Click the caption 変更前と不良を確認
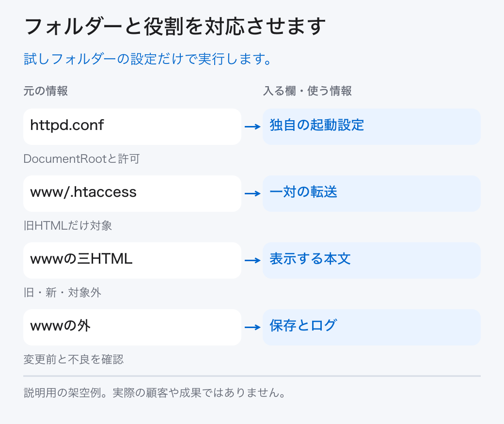504x424 pixels. point(74,360)
